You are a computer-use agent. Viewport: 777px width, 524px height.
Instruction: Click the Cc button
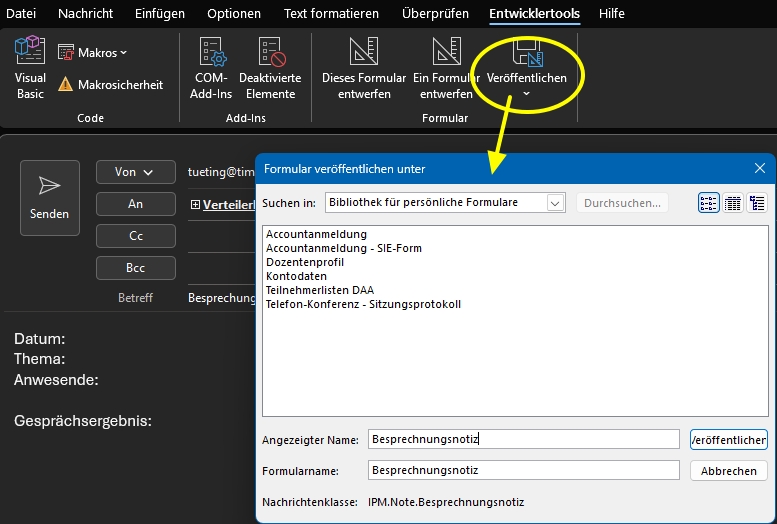[x=135, y=236]
